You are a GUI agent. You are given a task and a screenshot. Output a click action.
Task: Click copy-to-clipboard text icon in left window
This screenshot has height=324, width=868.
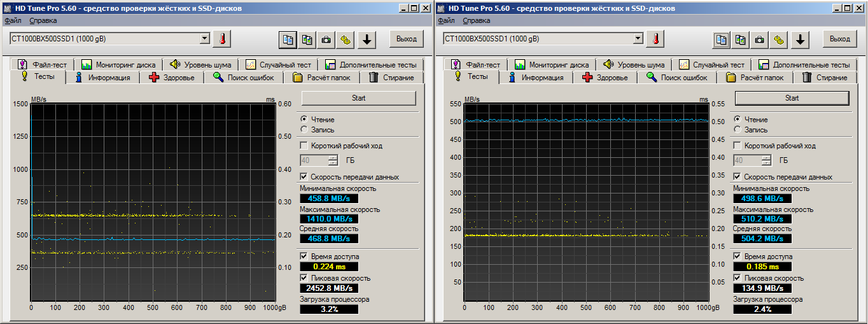pyautogui.click(x=288, y=39)
